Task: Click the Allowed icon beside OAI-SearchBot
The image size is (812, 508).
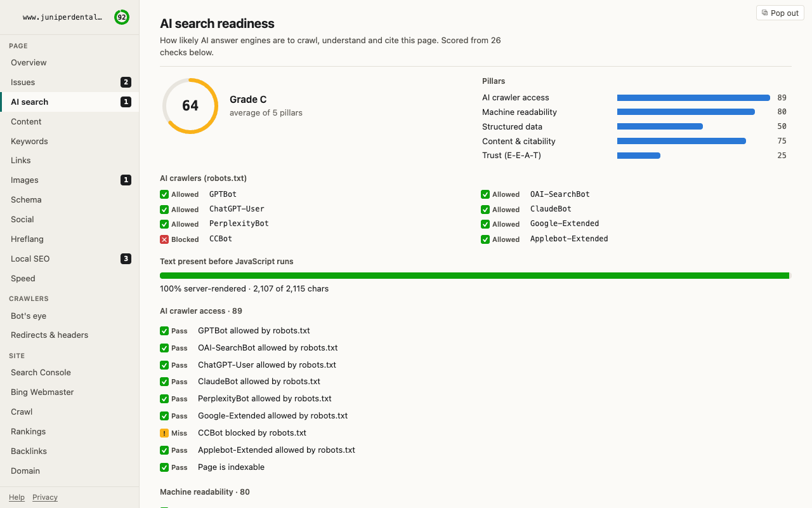Action: click(485, 194)
